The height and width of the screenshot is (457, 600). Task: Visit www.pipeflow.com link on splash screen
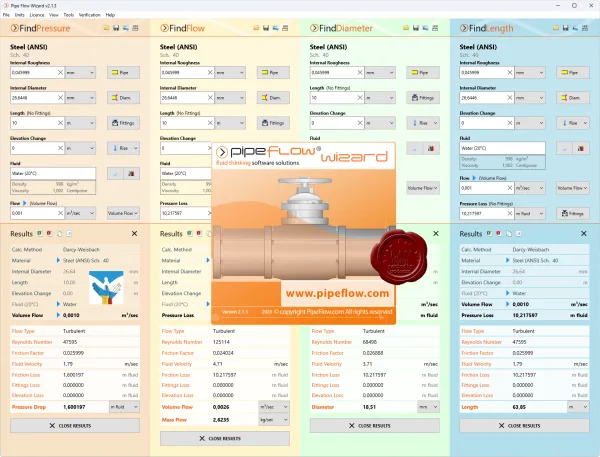[338, 294]
